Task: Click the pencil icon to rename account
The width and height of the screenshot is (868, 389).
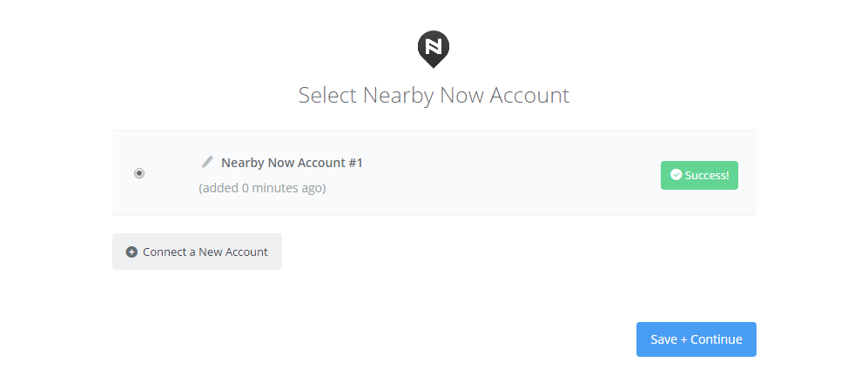Action: (x=207, y=162)
